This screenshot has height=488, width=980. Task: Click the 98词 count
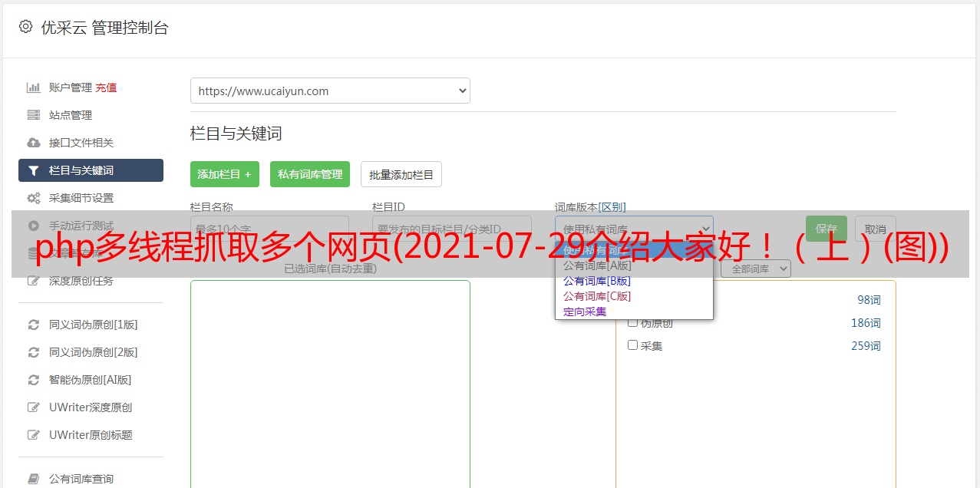pyautogui.click(x=869, y=300)
